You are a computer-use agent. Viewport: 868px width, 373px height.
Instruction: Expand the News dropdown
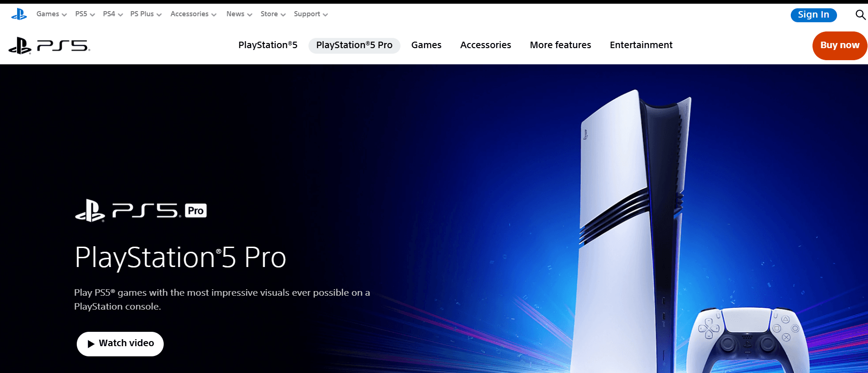tap(239, 14)
